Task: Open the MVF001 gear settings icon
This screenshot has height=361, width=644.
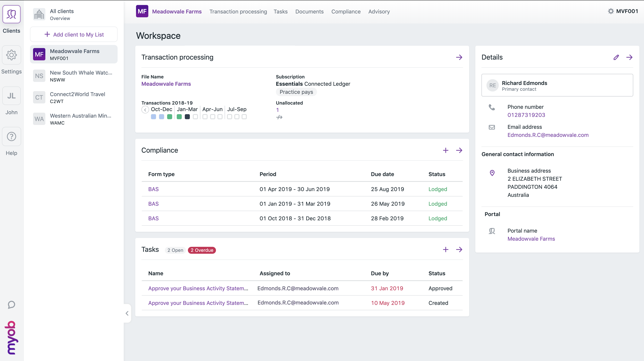Action: 611,11
